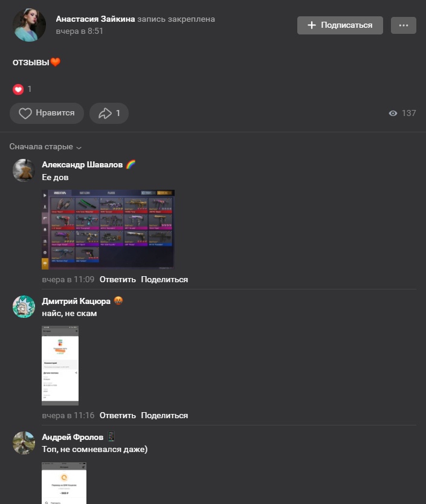Image resolution: width=426 pixels, height=504 pixels.
Task: Expand the Сначала старые sort dropdown
Action: [x=45, y=147]
